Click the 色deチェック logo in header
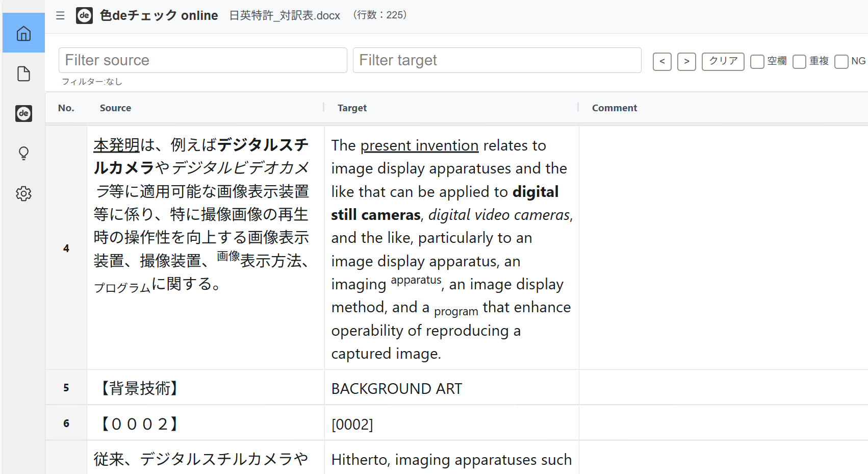The height and width of the screenshot is (474, 868). click(85, 16)
